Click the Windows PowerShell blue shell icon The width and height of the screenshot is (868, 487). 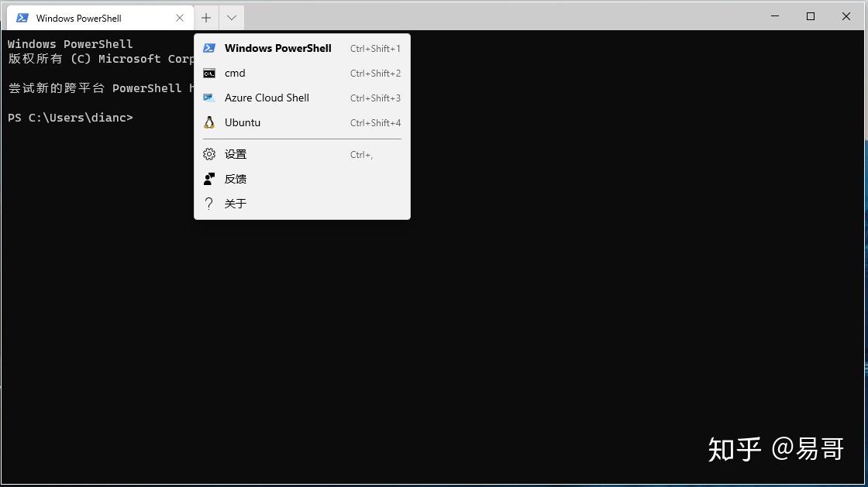click(209, 48)
